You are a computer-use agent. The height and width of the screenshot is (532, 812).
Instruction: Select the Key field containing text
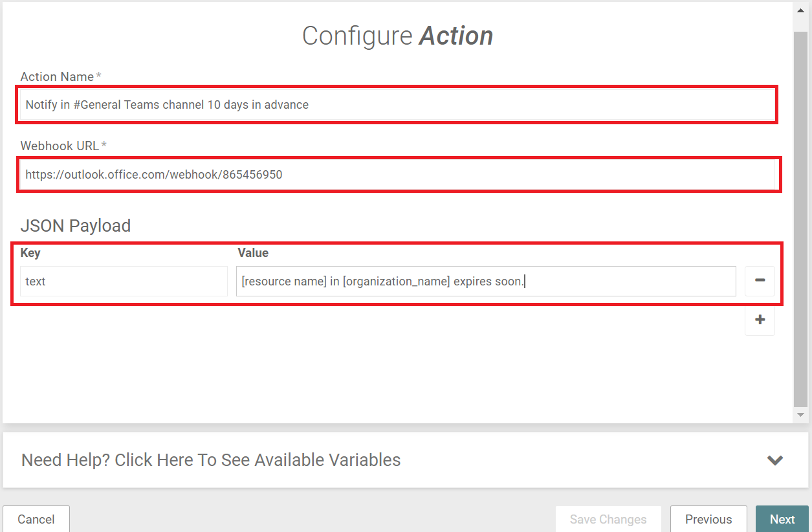pyautogui.click(x=124, y=282)
